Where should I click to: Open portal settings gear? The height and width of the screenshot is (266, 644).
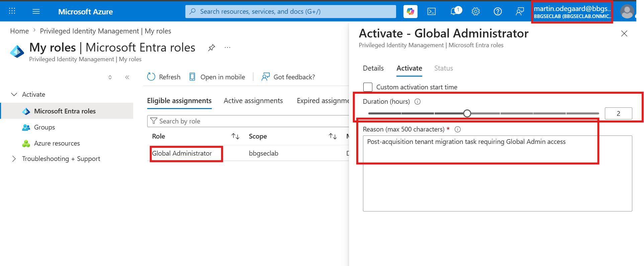476,11
